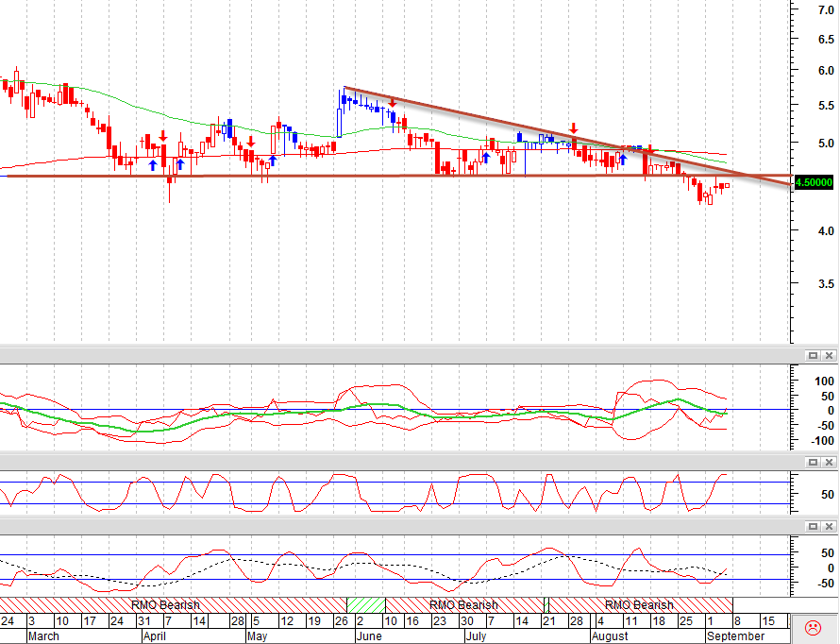Close the middle oscillator pane
Screen dimensions: 840x644
(x=829, y=462)
